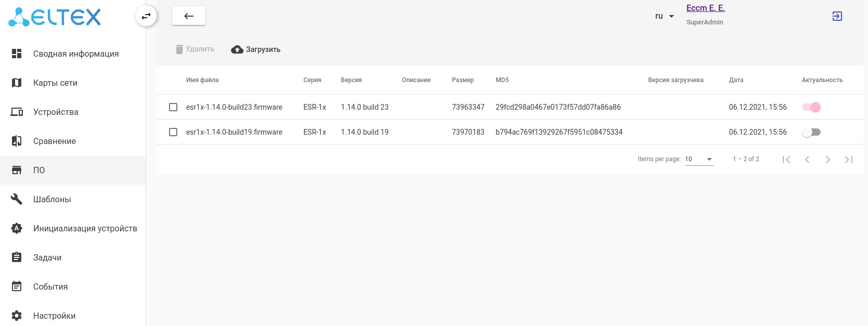Go to the next page arrow
The height and width of the screenshot is (326, 868).
827,160
